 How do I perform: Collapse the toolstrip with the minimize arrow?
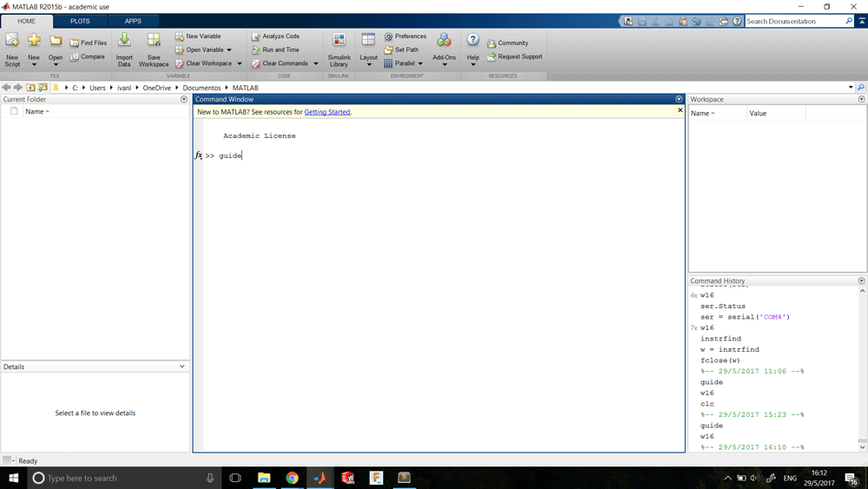pos(862,21)
